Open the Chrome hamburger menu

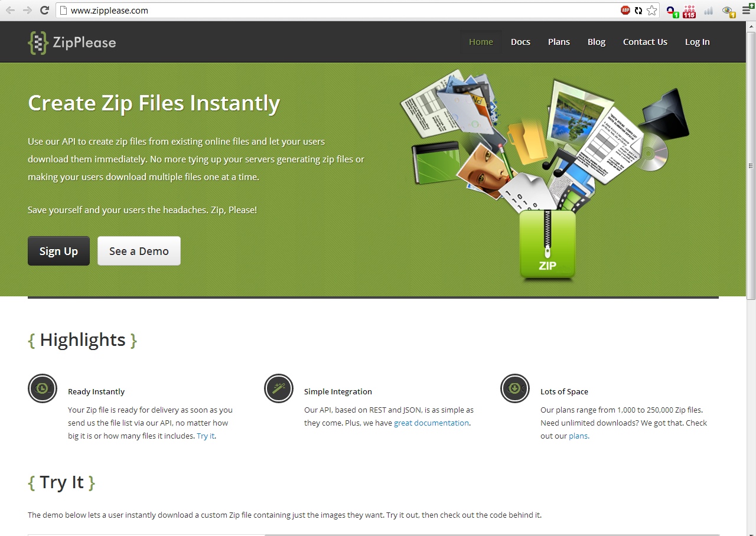(747, 10)
